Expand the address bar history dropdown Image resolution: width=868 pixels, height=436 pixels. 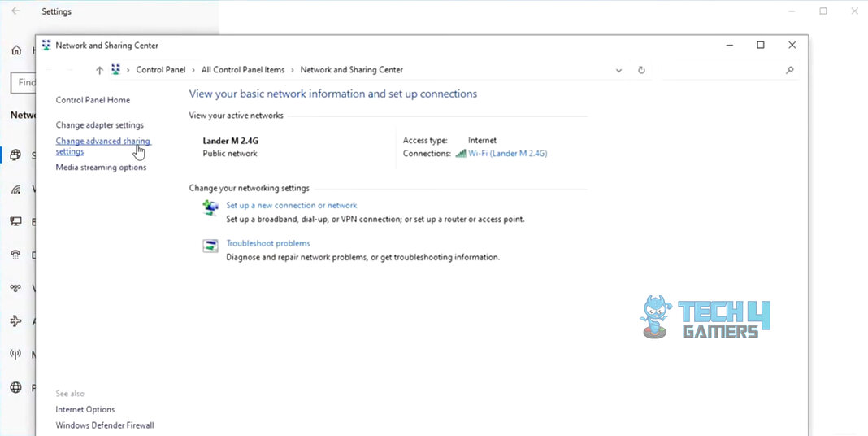[619, 70]
